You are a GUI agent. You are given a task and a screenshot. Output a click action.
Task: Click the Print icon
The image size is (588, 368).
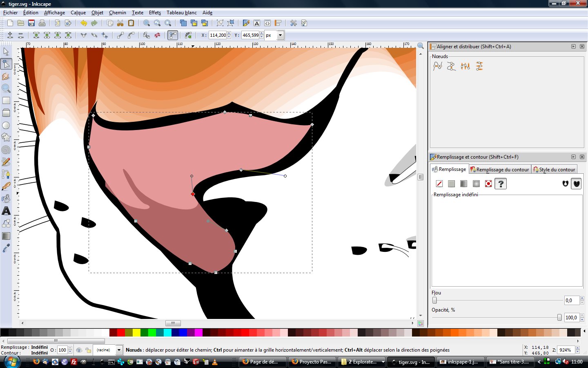pos(42,23)
